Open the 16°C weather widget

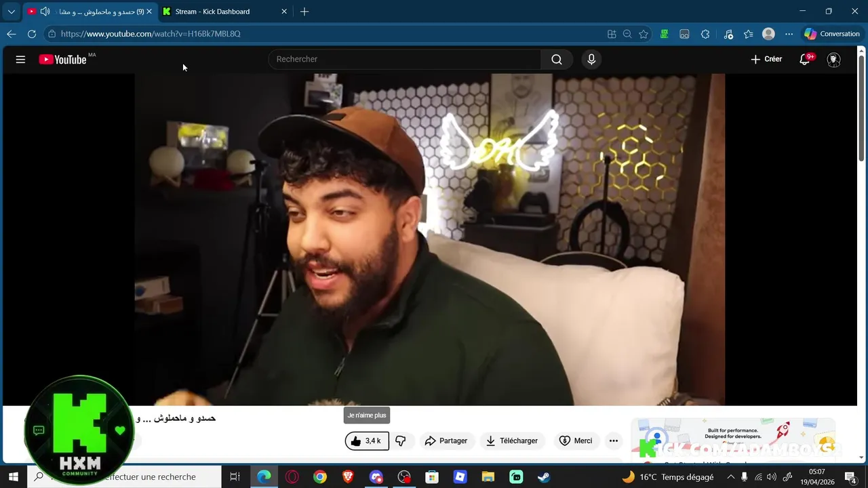pos(668,477)
